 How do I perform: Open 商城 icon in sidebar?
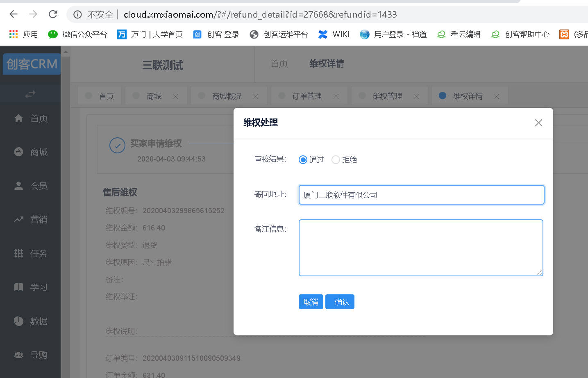coord(19,152)
